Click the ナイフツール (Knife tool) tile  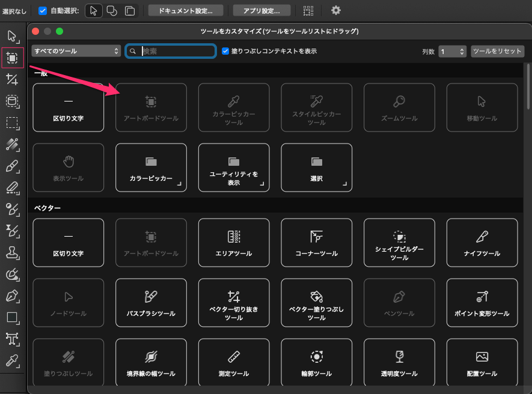tap(482, 242)
